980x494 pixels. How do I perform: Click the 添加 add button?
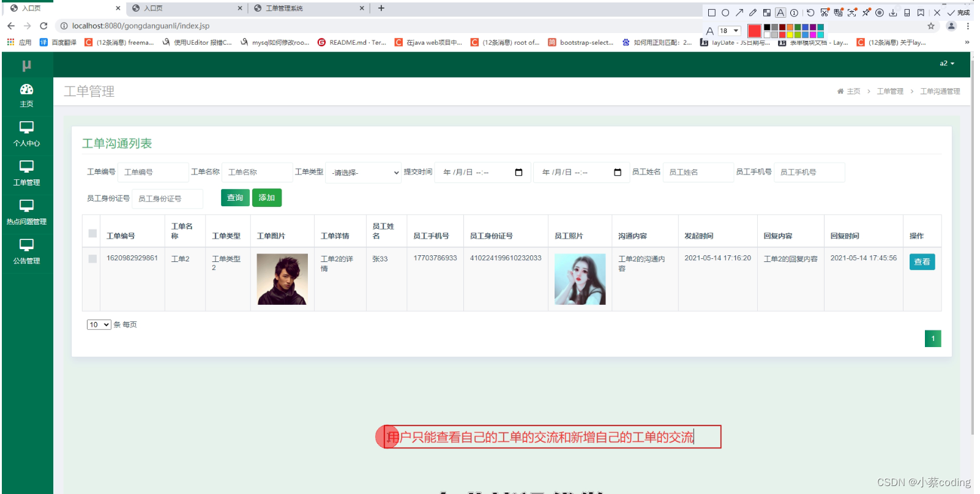click(x=267, y=198)
